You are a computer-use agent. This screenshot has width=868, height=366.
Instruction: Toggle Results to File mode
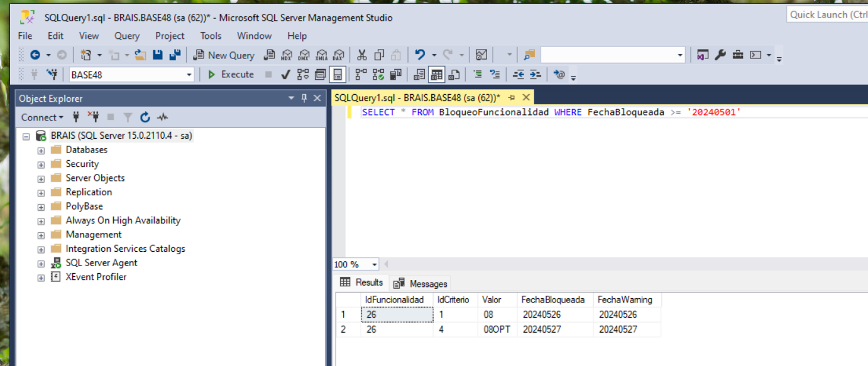tap(454, 74)
